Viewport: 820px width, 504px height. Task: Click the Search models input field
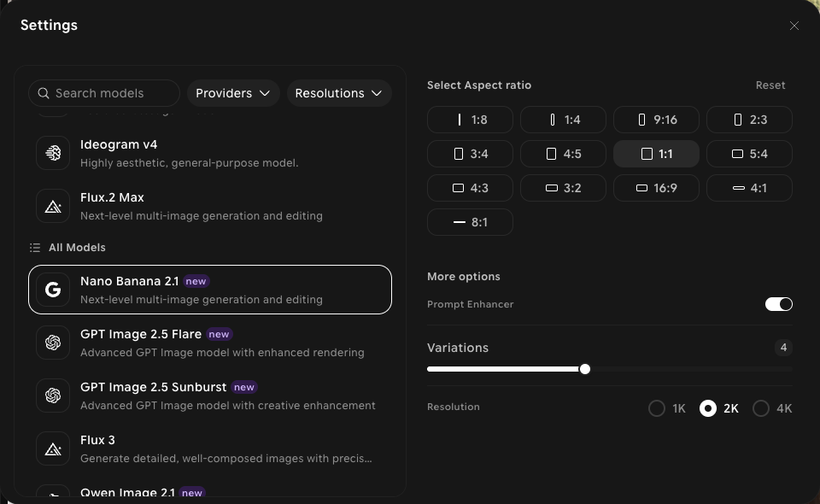point(104,93)
